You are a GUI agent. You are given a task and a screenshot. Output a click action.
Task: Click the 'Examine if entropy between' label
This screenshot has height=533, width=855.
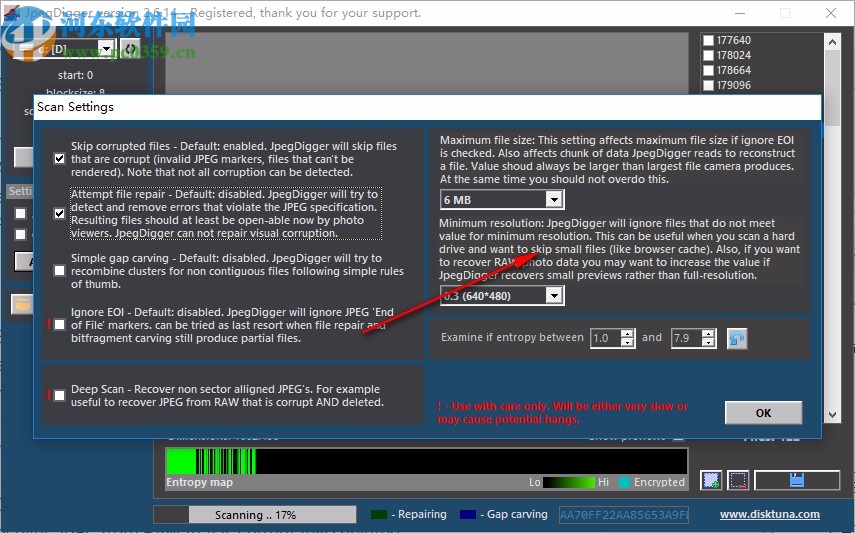click(x=512, y=337)
